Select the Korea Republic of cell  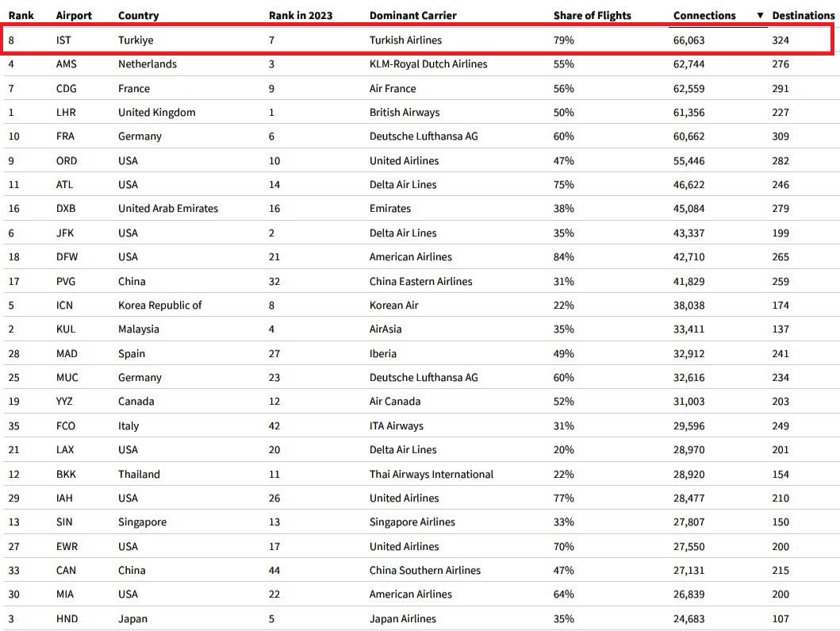click(159, 306)
